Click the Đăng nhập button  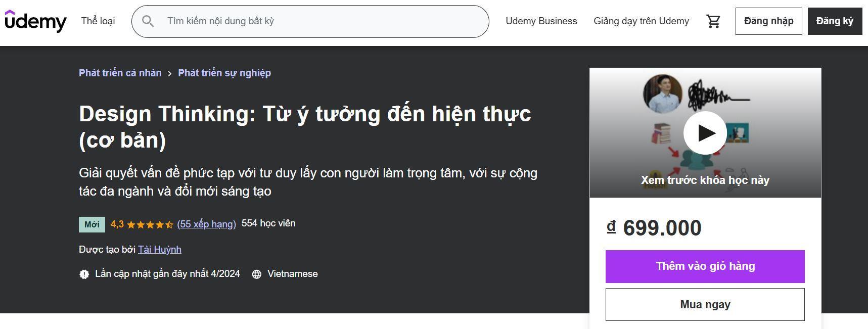[768, 21]
